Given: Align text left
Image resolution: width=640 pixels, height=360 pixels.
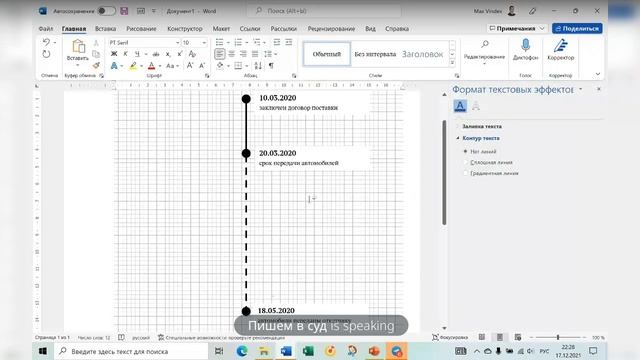Looking at the screenshot, I should click(220, 54).
